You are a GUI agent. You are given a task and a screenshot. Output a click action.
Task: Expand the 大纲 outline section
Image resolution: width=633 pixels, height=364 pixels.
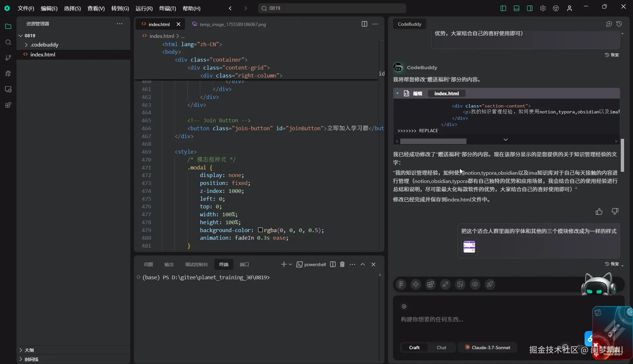pos(29,350)
